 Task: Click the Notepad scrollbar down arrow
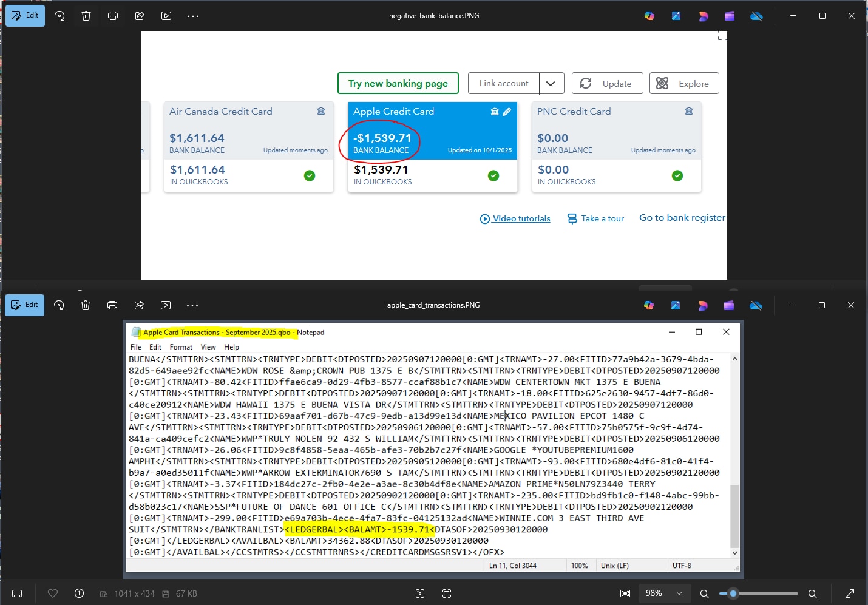coord(734,553)
